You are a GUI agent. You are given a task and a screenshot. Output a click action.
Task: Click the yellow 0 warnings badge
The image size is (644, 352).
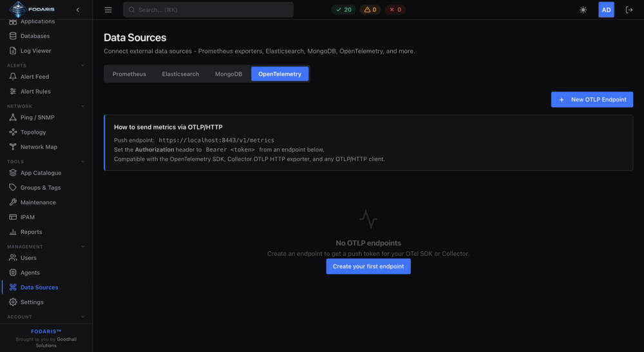pyautogui.click(x=370, y=10)
